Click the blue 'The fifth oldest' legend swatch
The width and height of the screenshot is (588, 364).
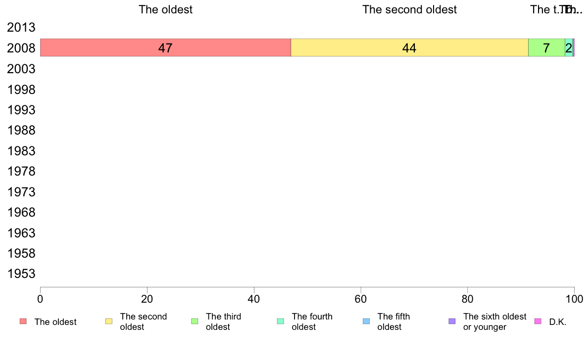[x=366, y=321]
